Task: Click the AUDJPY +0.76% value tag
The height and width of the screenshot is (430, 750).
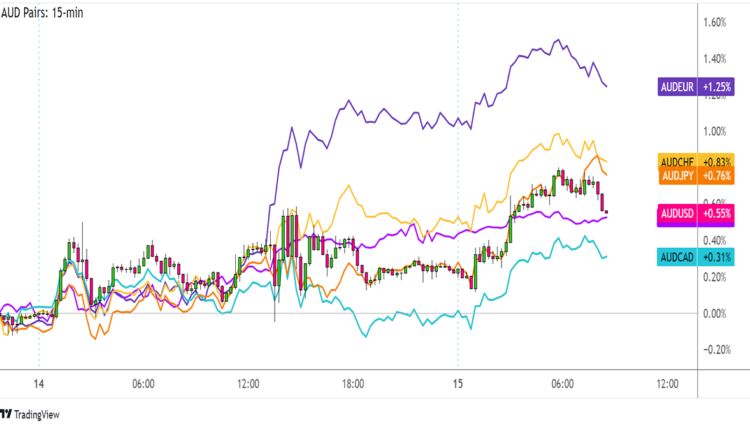Action: pyautogui.click(x=718, y=175)
